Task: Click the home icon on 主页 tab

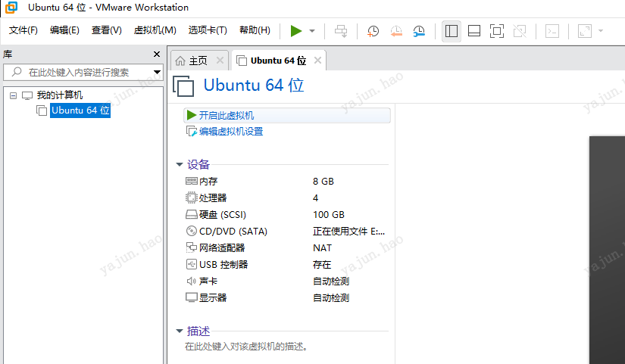Action: click(180, 61)
